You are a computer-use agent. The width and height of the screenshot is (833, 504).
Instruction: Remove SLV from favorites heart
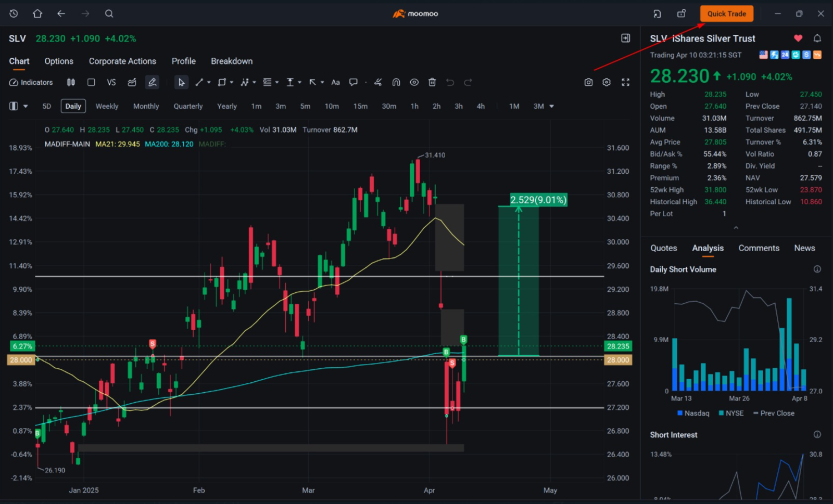click(x=798, y=38)
